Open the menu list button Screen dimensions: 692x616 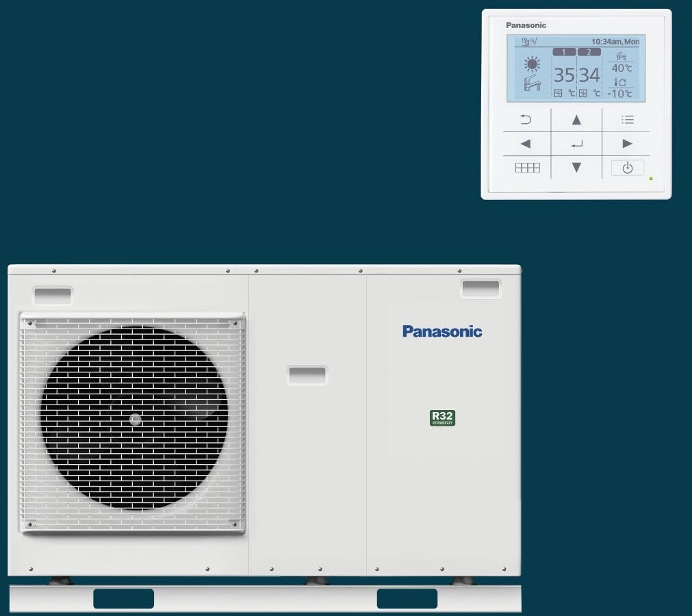pyautogui.click(x=627, y=120)
